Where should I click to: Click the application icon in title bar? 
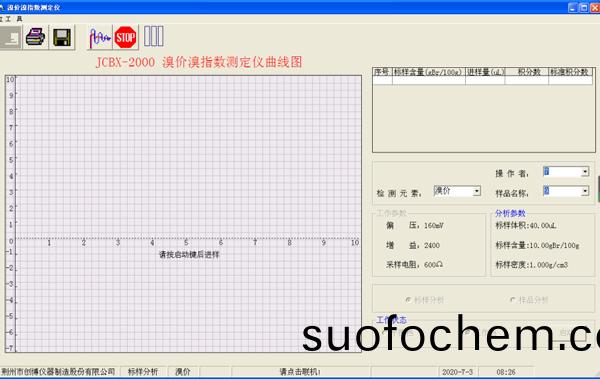[x=2, y=7]
